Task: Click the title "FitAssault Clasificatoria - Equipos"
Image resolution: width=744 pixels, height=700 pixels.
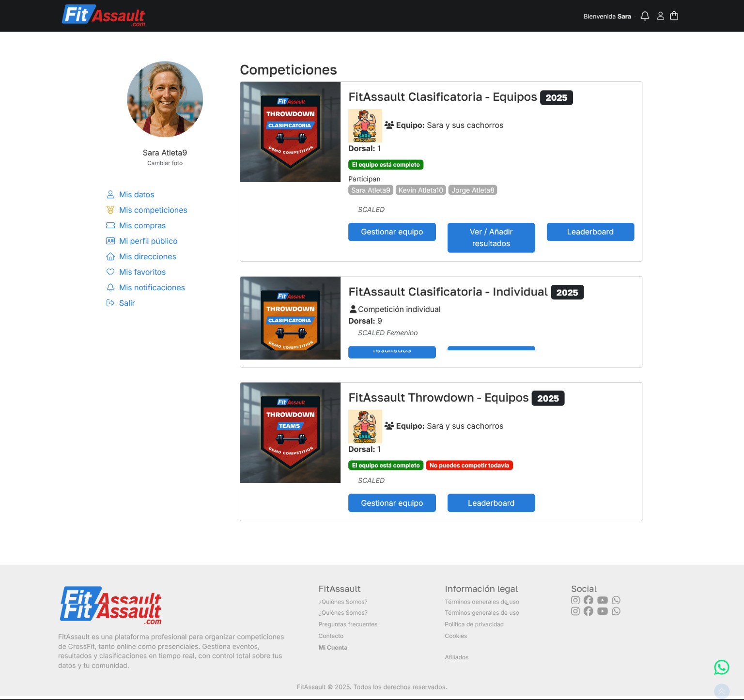Action: tap(443, 97)
